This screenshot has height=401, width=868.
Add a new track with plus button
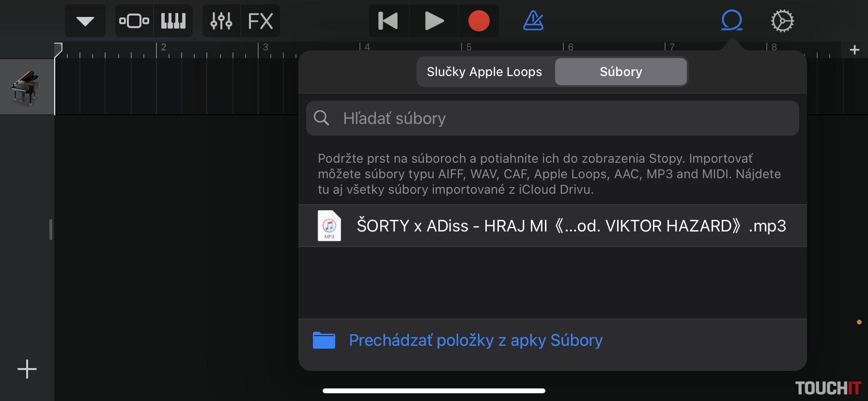[27, 369]
